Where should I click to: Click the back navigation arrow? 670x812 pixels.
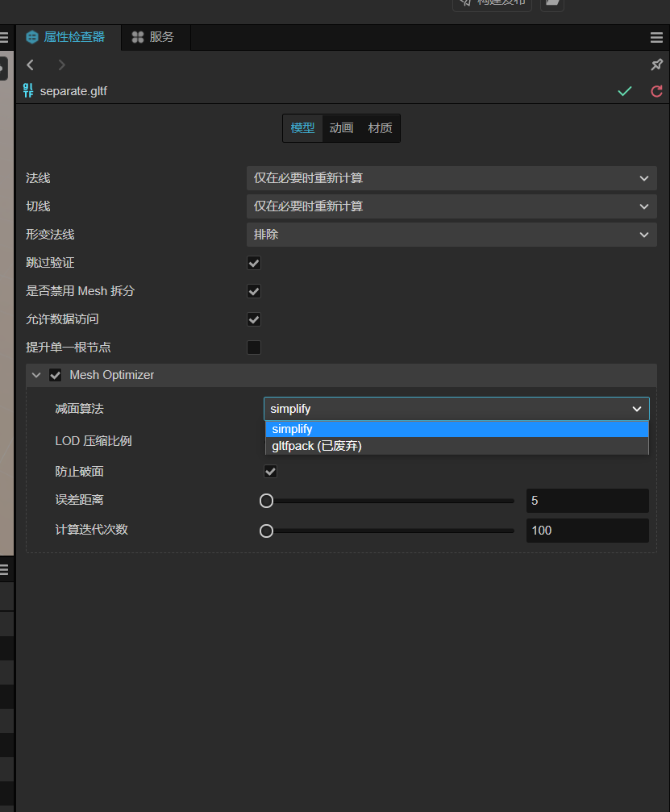pos(31,65)
